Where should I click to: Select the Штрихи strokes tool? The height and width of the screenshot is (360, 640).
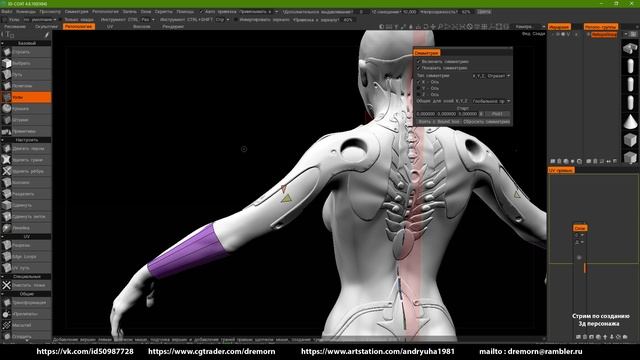26,120
